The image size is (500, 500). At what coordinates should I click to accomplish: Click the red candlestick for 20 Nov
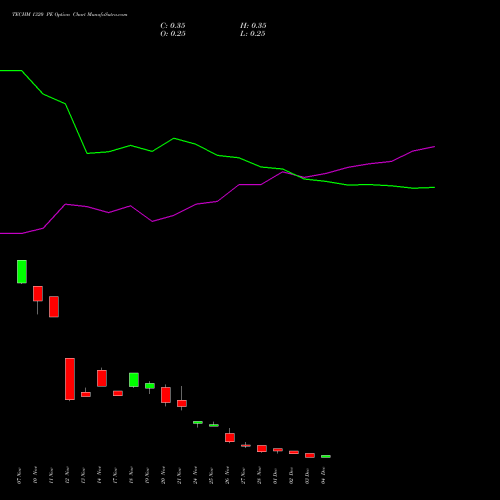click(x=166, y=395)
